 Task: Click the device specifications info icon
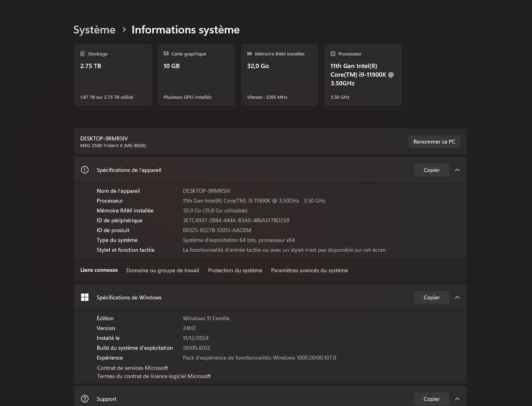84,170
